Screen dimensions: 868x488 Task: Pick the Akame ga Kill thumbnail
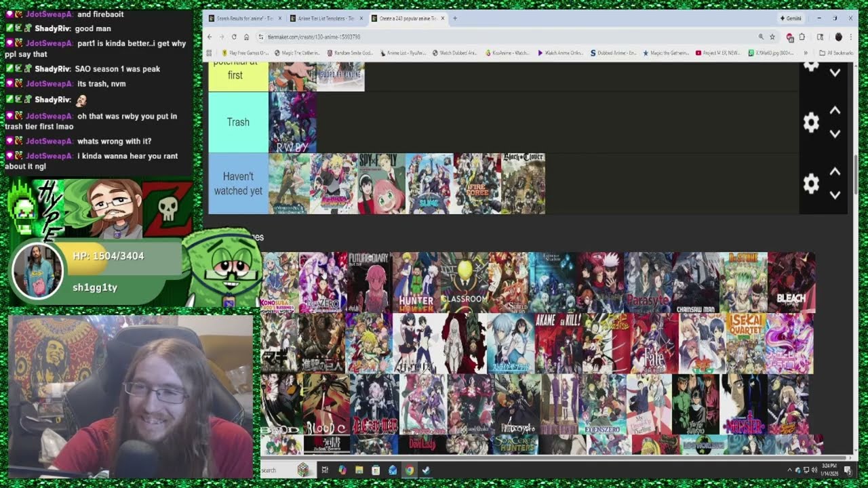(x=557, y=344)
